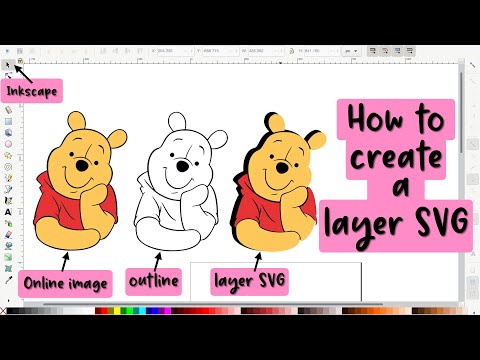Select the colored Pooh image on left
Screen dimensions: 480x360
click(x=80, y=182)
